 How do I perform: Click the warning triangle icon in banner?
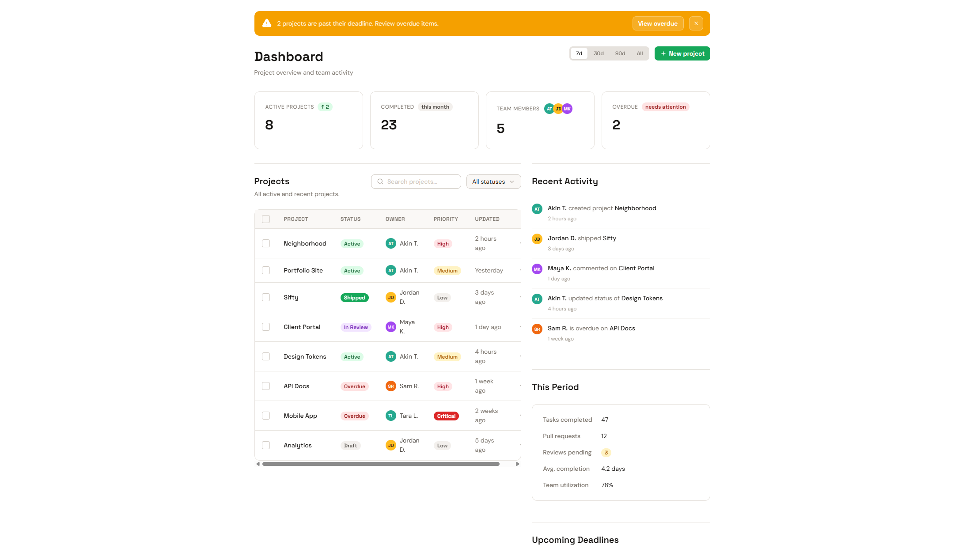point(266,23)
